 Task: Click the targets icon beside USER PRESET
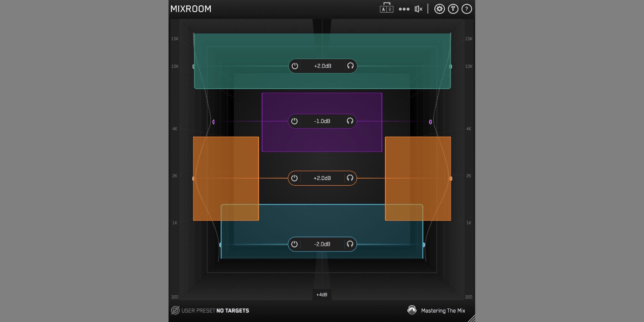pos(174,310)
